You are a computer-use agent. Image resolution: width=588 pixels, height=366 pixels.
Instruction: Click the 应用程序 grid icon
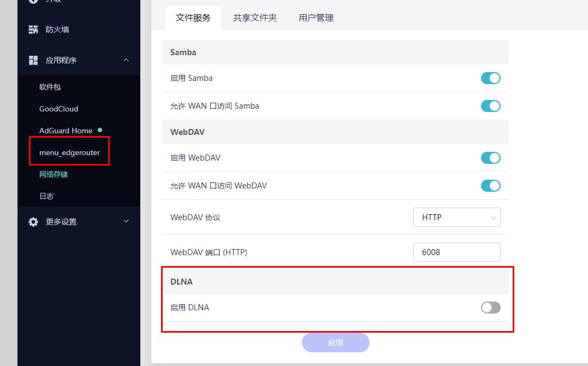[33, 60]
